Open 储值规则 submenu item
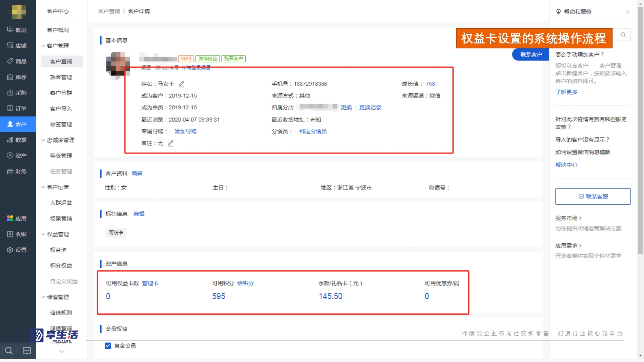The image size is (644, 362). point(61,313)
